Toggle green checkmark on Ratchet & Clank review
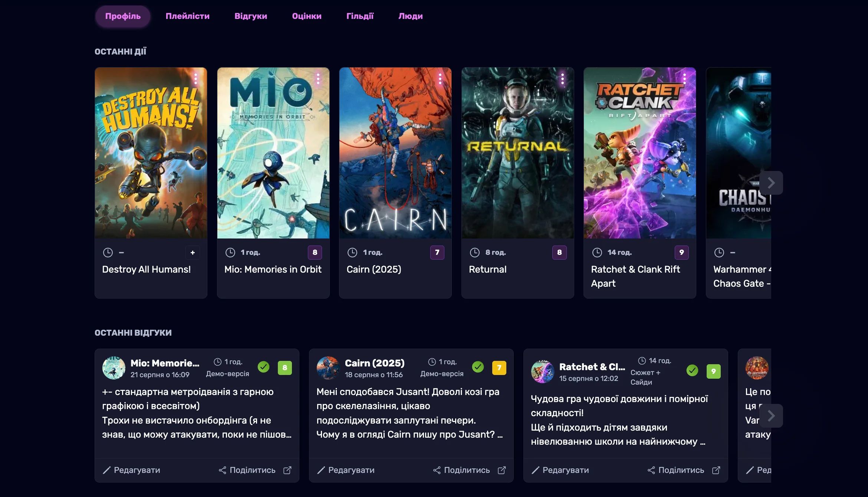Viewport: 868px width, 497px height. [x=692, y=370]
